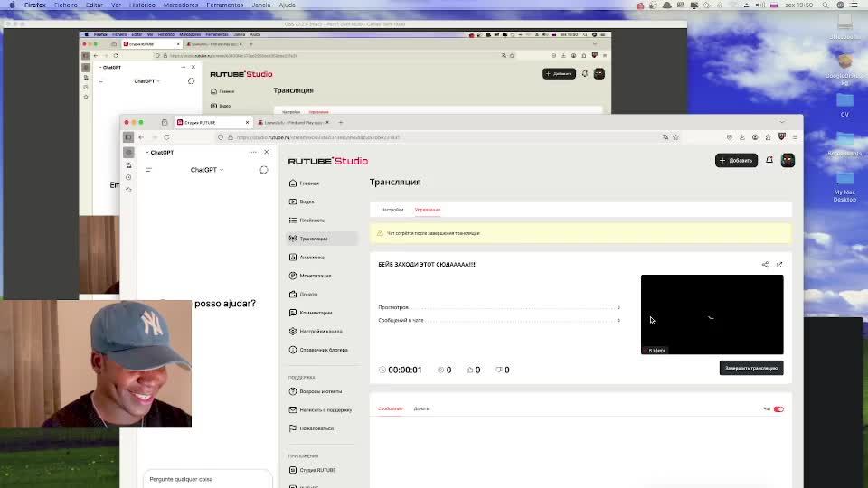Open the My Mac Desktop folder

click(844, 187)
